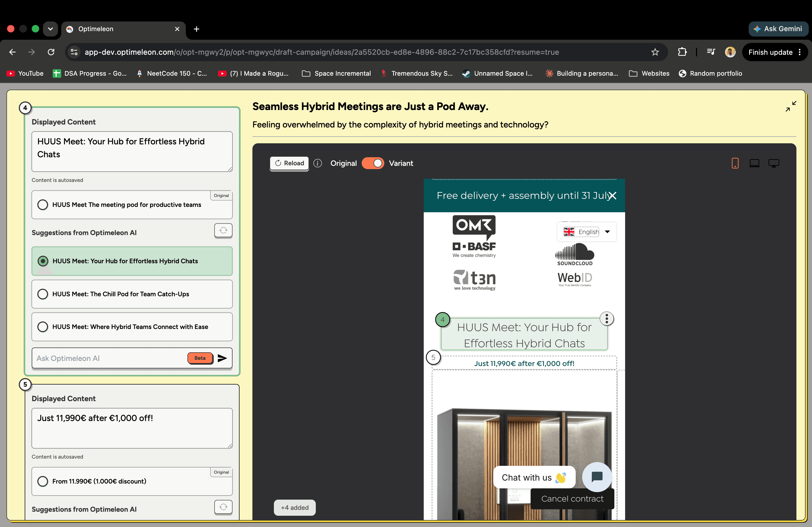Screen dimensions: 812x527
Task: Send the Ask Optimeleon AI prompt arrow
Action: pos(222,358)
